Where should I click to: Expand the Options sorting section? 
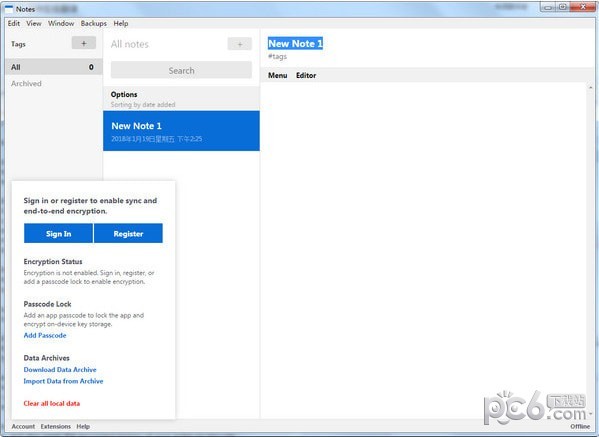[x=181, y=99]
